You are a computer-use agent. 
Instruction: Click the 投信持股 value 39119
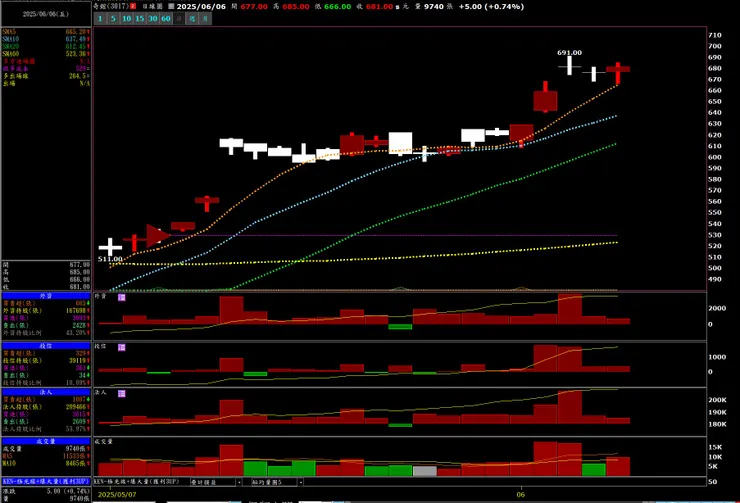(78, 360)
